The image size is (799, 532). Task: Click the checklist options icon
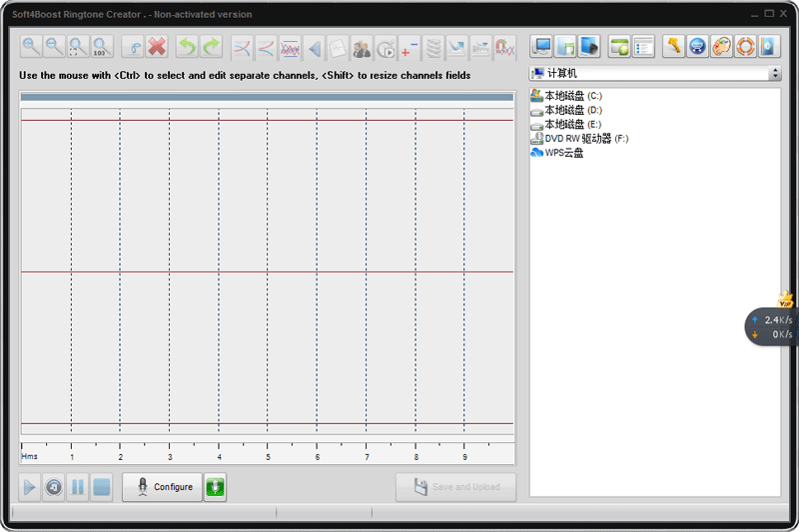click(643, 47)
